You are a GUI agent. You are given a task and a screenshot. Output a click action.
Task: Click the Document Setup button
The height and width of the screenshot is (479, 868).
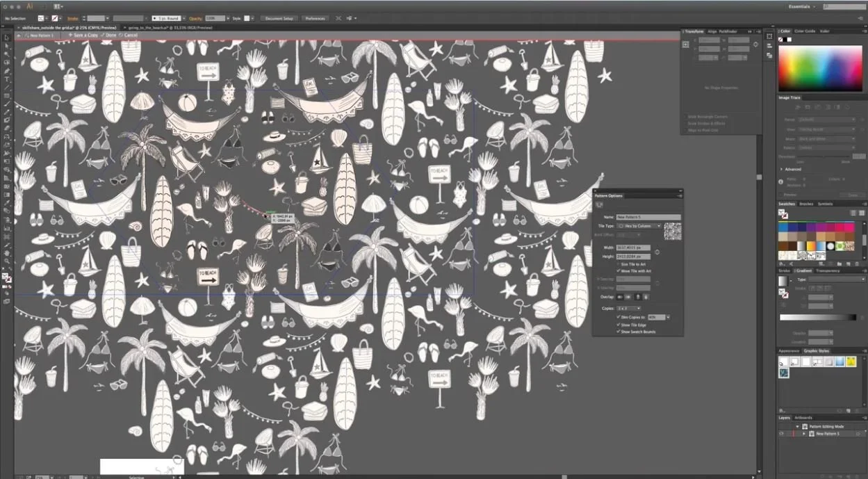pos(279,18)
